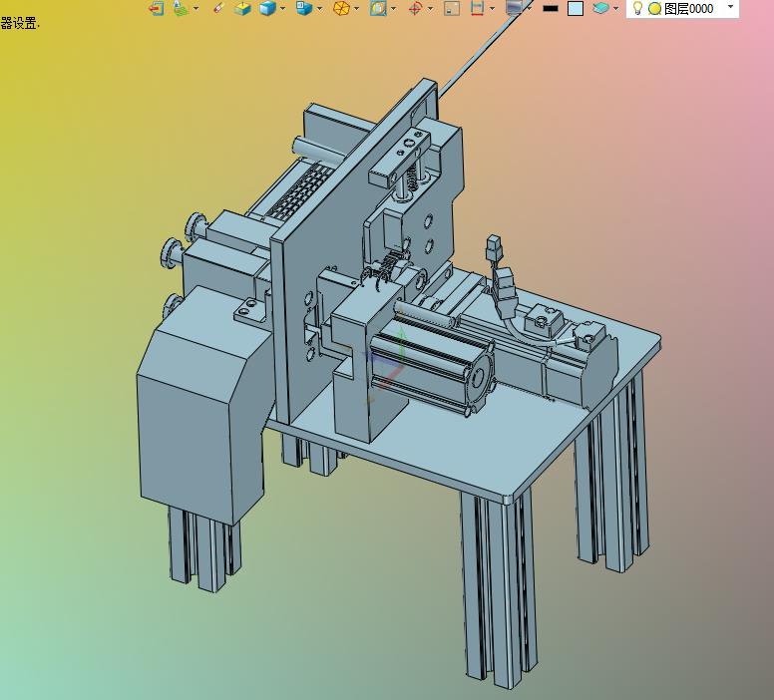Open the green layers icon dropdown arrow
Viewport: 774px width, 700px height.
coord(195,8)
